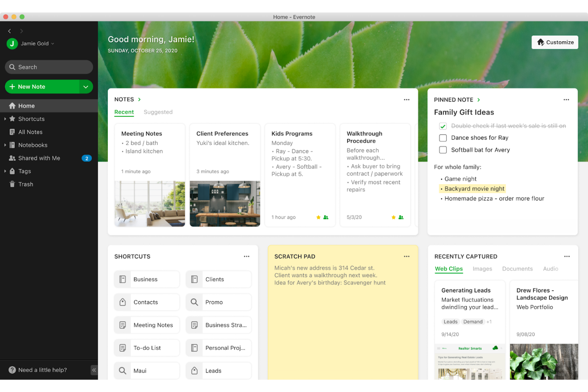Viewport: 588px width, 392px height.
Task: Open the Shortcuts widget options menu
Action: coord(247,257)
